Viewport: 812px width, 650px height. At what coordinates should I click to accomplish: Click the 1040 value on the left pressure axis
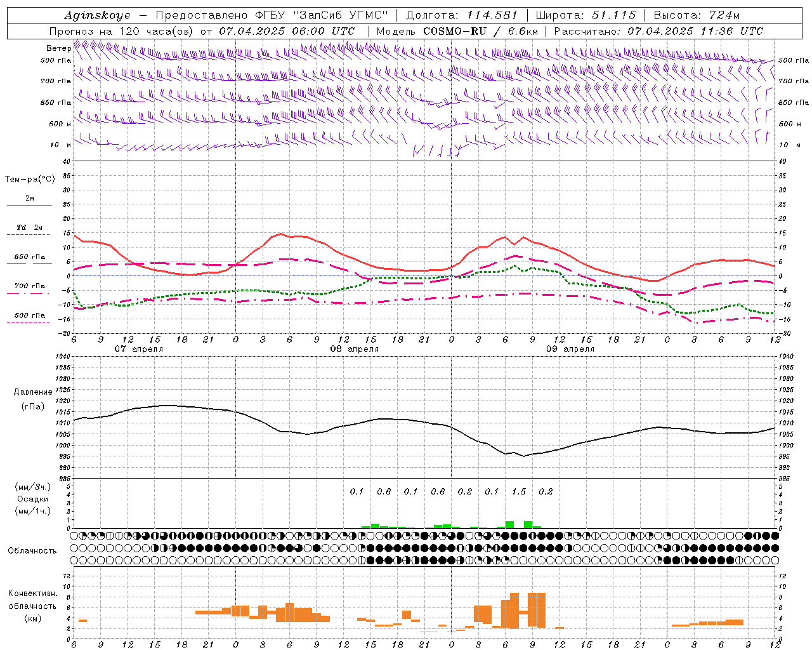62,356
